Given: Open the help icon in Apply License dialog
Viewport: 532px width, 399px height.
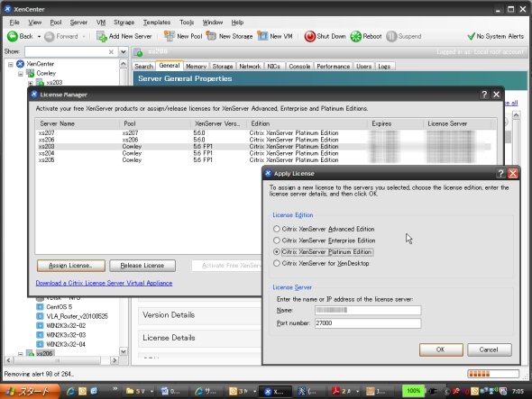Looking at the screenshot, I should coord(500,174).
